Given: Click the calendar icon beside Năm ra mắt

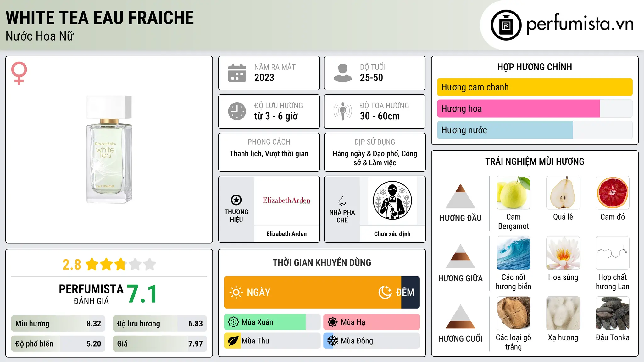Looking at the screenshot, I should pos(237,73).
